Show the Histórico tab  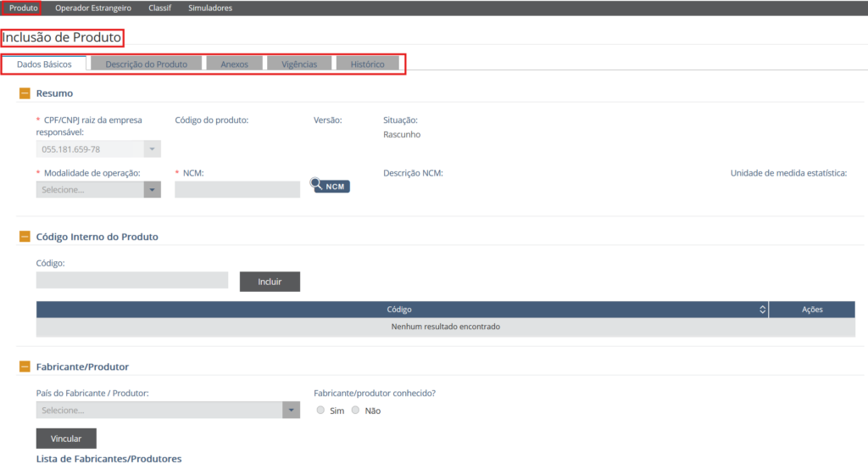[367, 64]
